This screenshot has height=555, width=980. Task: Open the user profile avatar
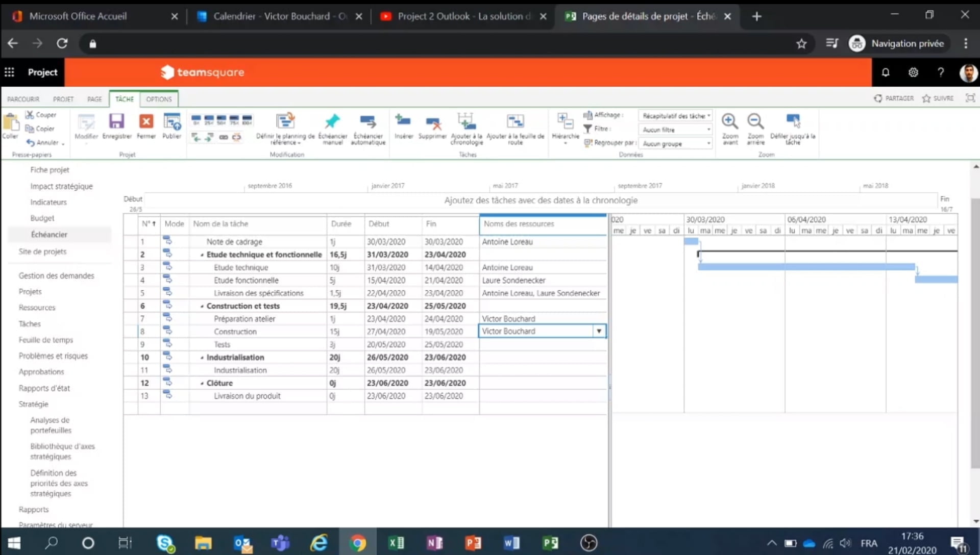pyautogui.click(x=968, y=72)
